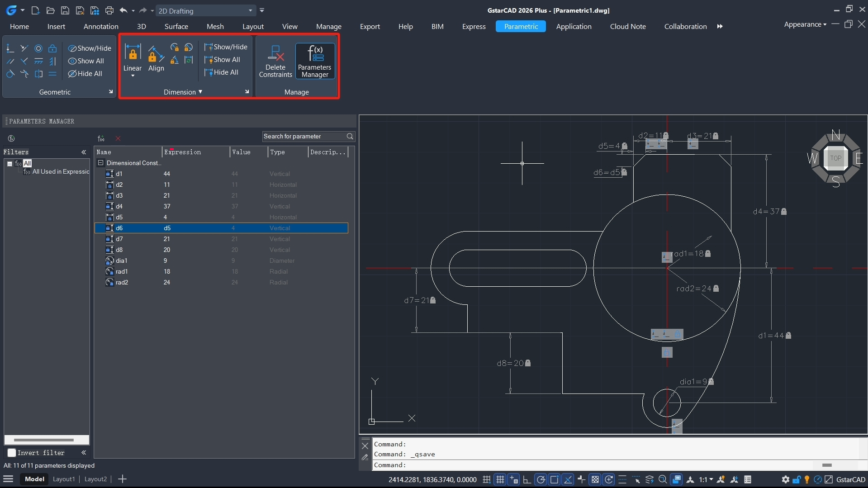The image size is (868, 488).
Task: Open the Layout1 drawing tab
Action: tap(64, 479)
